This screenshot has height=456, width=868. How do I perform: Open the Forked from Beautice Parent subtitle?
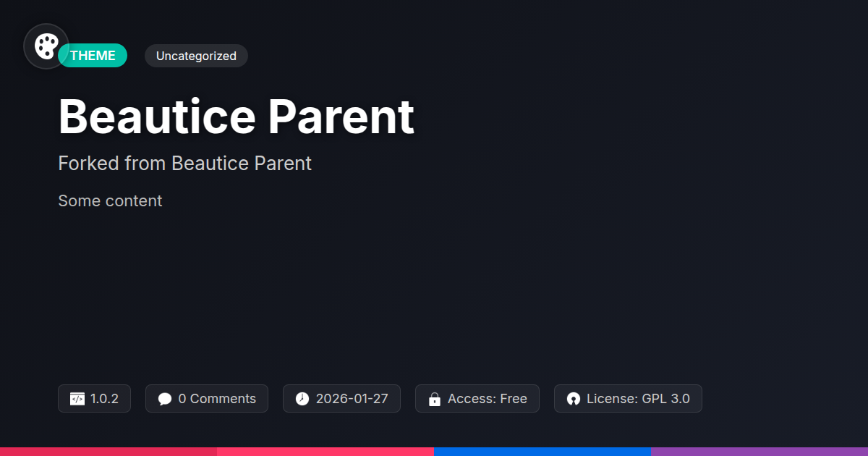pos(184,164)
